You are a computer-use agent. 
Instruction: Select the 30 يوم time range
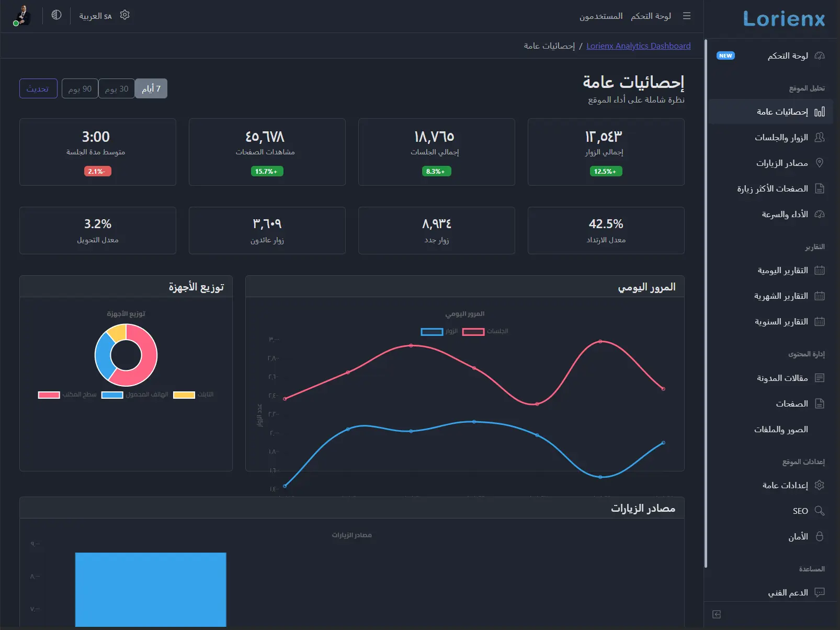116,88
